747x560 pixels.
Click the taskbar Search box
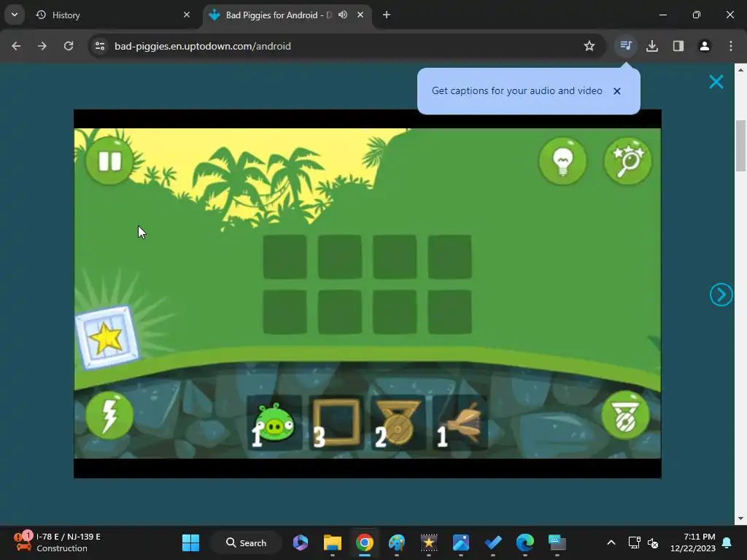(246, 542)
